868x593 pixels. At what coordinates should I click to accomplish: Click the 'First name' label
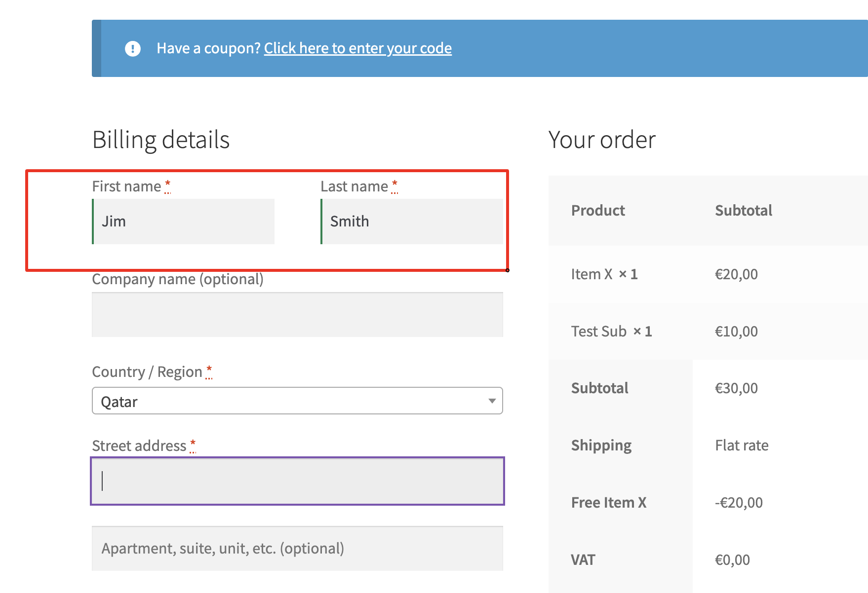click(127, 186)
